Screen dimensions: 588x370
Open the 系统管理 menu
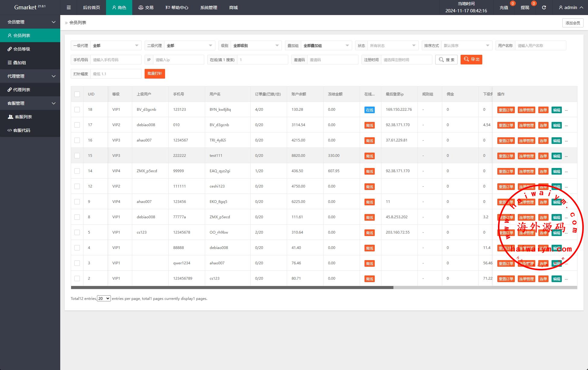point(208,8)
